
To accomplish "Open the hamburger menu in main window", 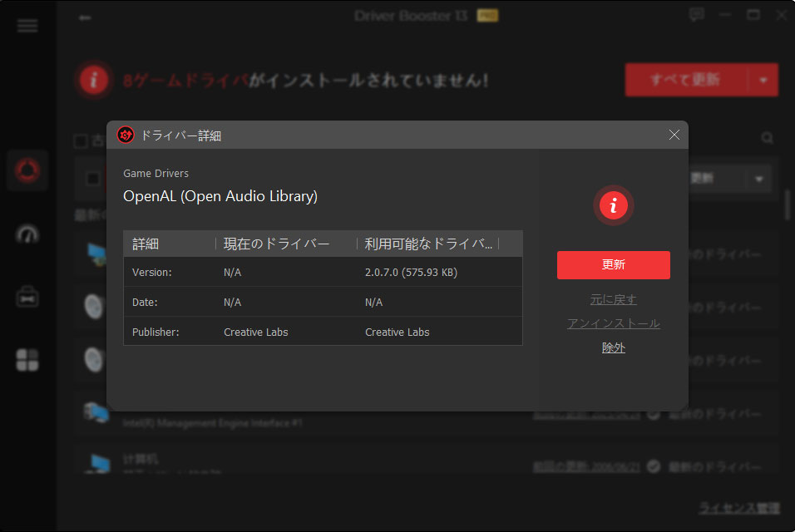I will coord(27,25).
